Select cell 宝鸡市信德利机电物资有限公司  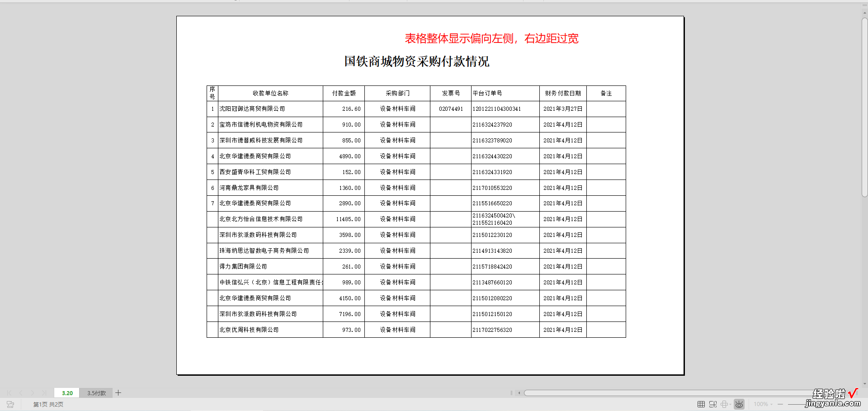[x=270, y=125]
